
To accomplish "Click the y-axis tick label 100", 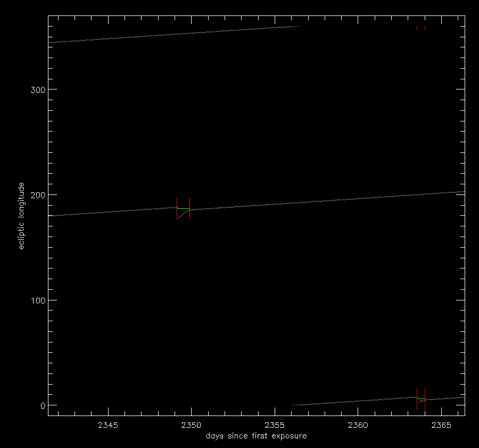I will click(x=38, y=300).
